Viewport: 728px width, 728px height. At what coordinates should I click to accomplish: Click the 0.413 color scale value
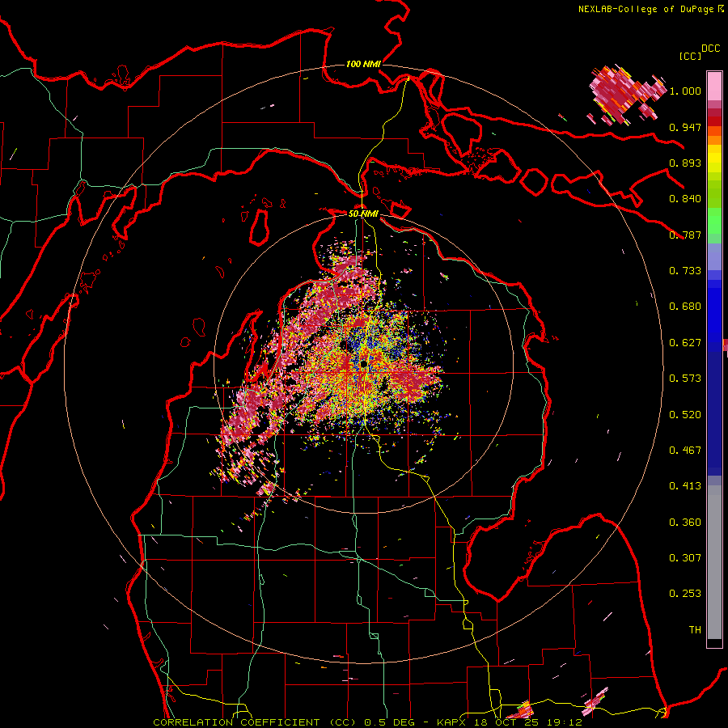pyautogui.click(x=685, y=486)
